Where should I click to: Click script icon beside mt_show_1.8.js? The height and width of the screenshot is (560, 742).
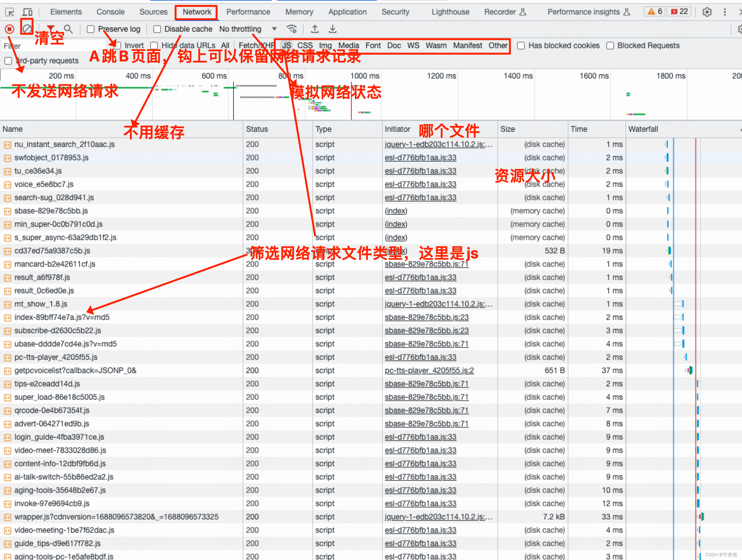[x=7, y=304]
